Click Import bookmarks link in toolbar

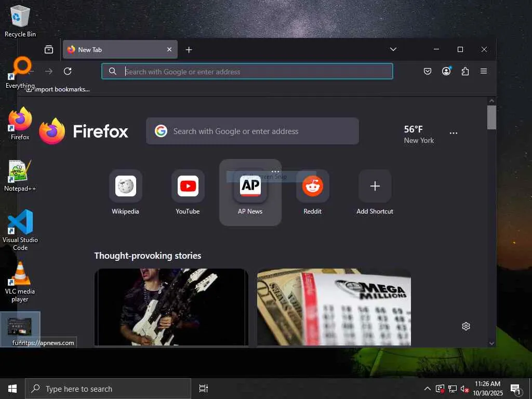58,89
